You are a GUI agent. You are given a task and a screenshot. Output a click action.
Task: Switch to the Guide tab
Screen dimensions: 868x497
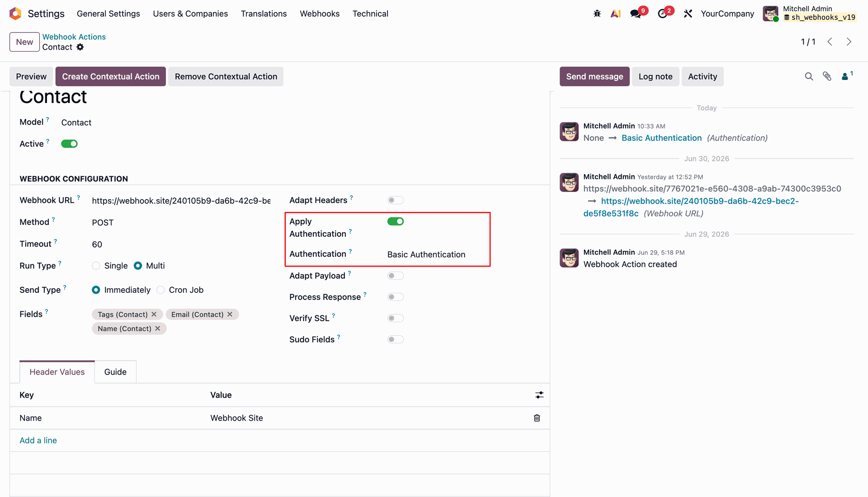click(x=115, y=372)
